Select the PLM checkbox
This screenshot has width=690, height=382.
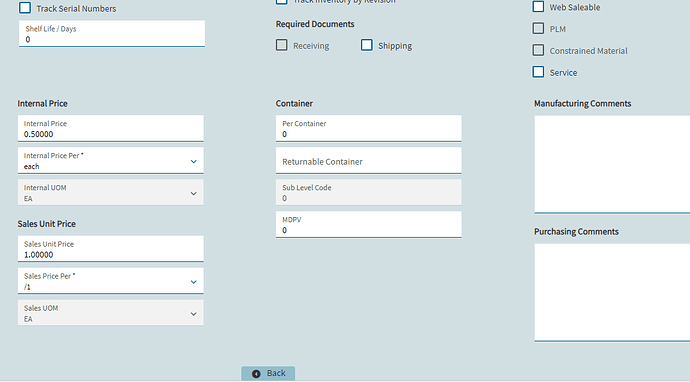[538, 28]
